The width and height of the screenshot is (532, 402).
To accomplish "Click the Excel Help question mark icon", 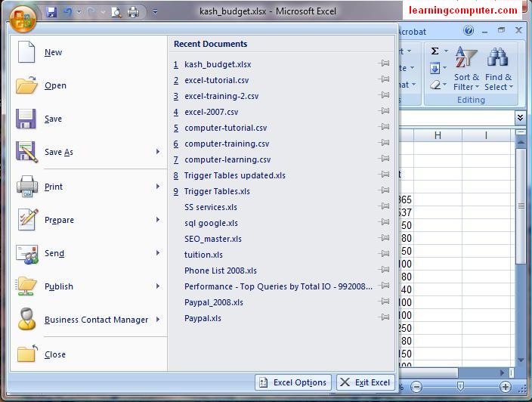I will point(469,31).
